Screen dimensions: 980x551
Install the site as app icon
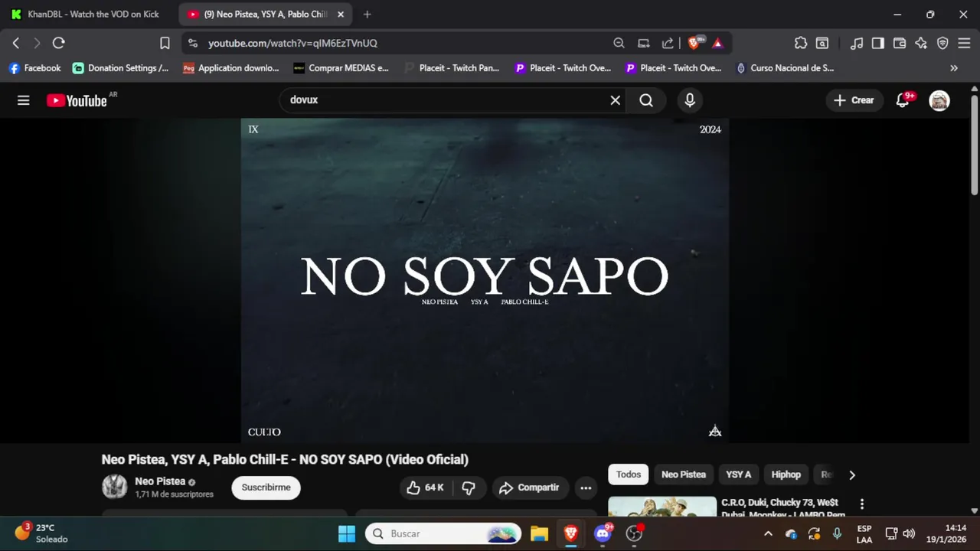644,43
